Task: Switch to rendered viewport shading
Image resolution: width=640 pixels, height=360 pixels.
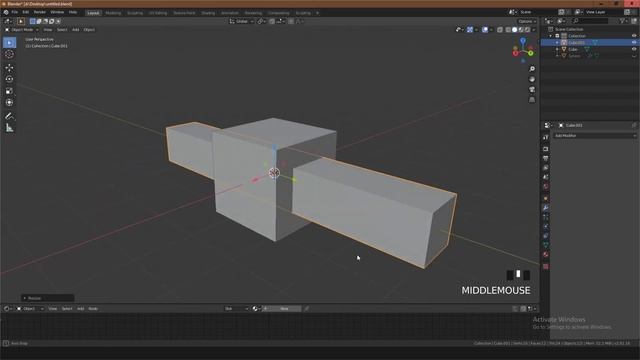Action: pyautogui.click(x=528, y=30)
